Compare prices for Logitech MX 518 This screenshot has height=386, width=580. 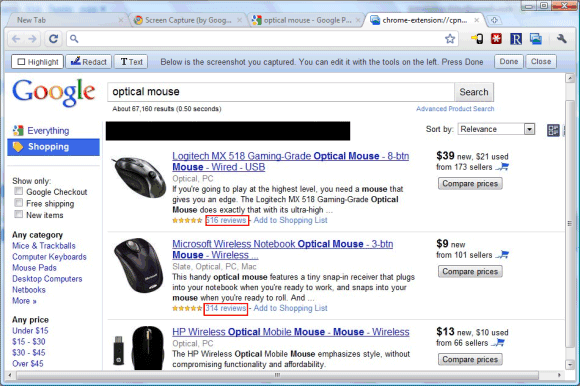click(470, 184)
